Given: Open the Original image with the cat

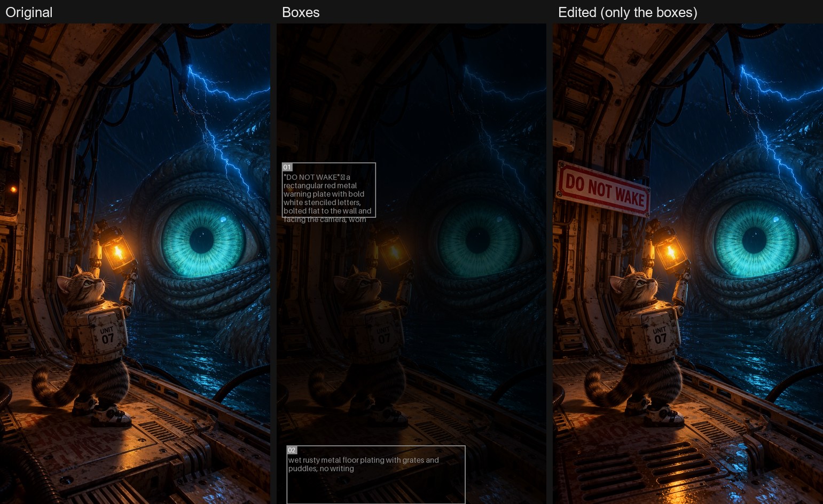Looking at the screenshot, I should [x=135, y=264].
